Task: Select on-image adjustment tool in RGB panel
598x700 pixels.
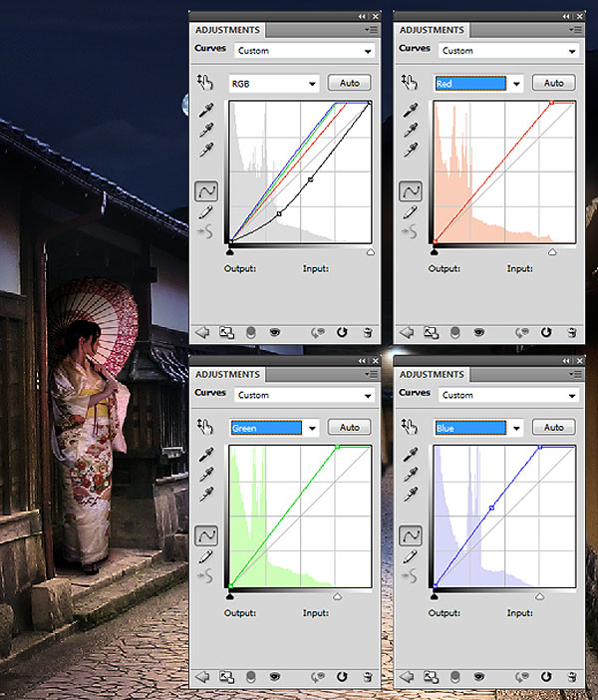Action: 205,82
